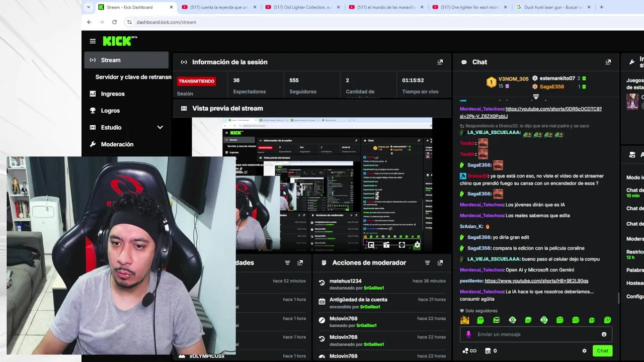The image size is (644, 362).
Task: Click the matehus1234 moderator action row
Action: tap(382, 284)
